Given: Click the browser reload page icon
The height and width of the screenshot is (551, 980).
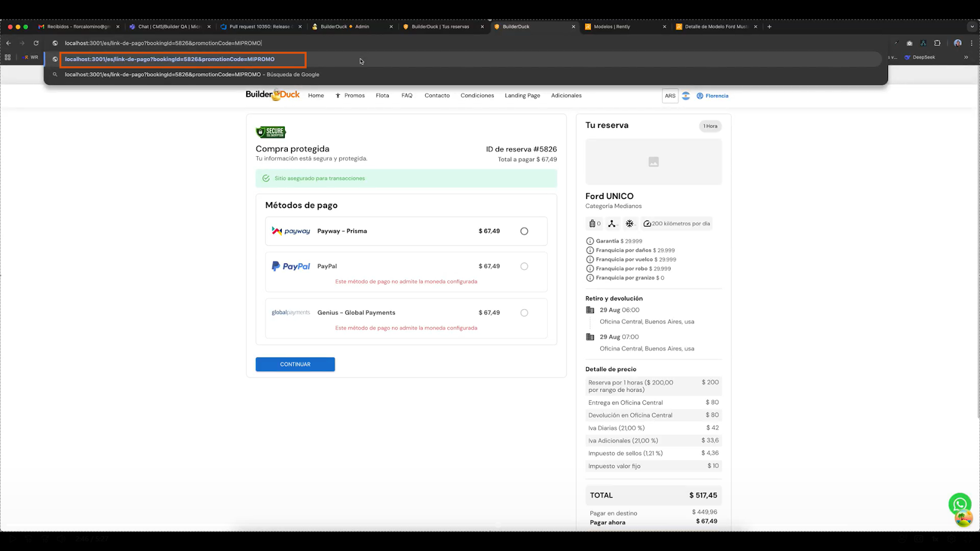Looking at the screenshot, I should point(36,43).
